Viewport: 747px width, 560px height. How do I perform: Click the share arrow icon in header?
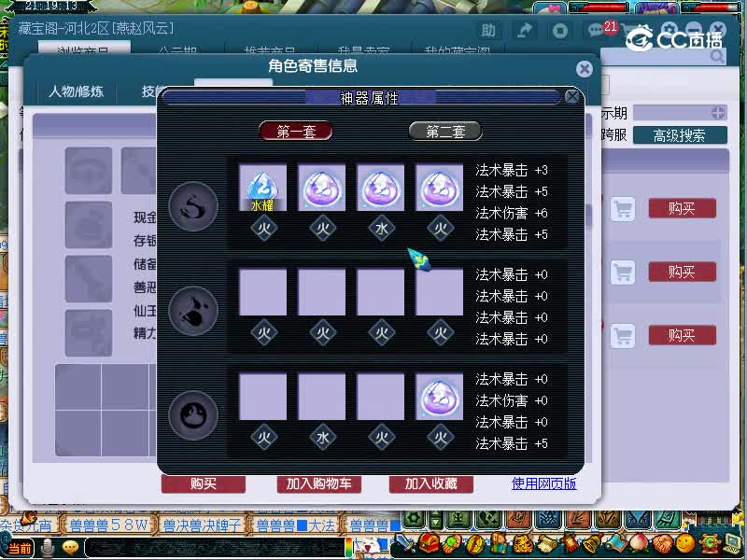point(525,31)
